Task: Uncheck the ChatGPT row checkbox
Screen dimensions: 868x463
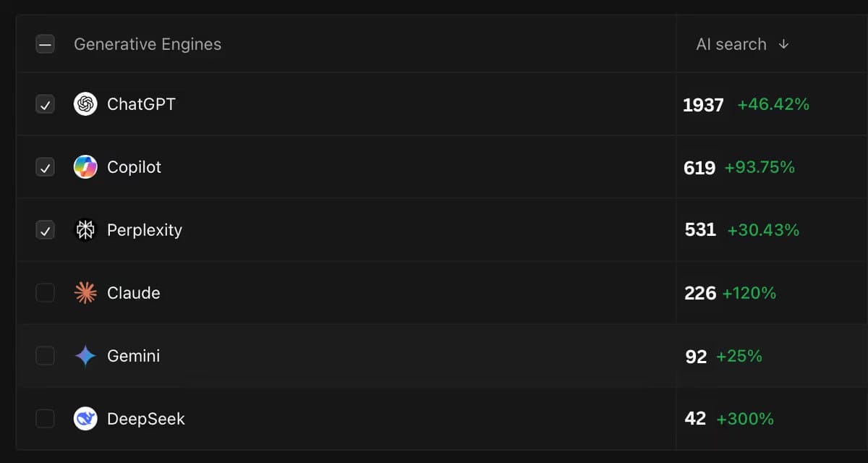Action: click(45, 104)
